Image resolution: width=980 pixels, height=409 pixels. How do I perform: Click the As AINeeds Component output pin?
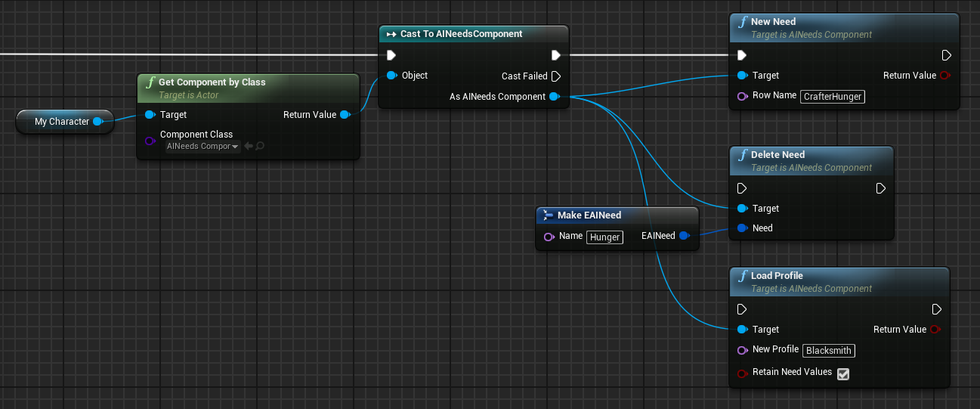click(x=555, y=97)
